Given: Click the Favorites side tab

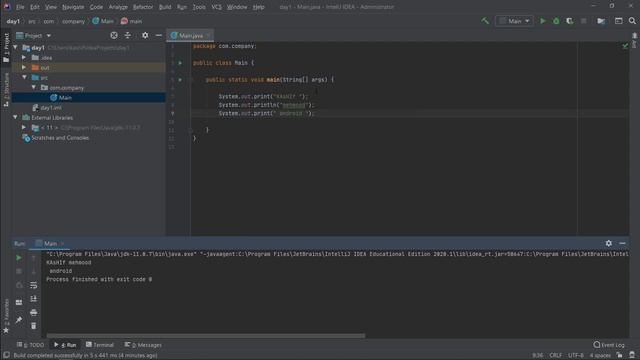Looking at the screenshot, I should tap(6, 316).
